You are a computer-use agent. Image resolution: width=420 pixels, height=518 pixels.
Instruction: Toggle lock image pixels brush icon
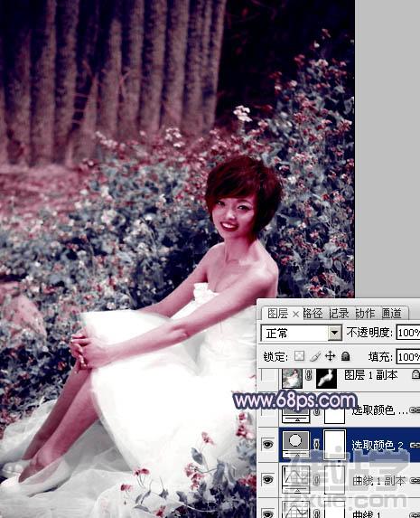coord(315,356)
